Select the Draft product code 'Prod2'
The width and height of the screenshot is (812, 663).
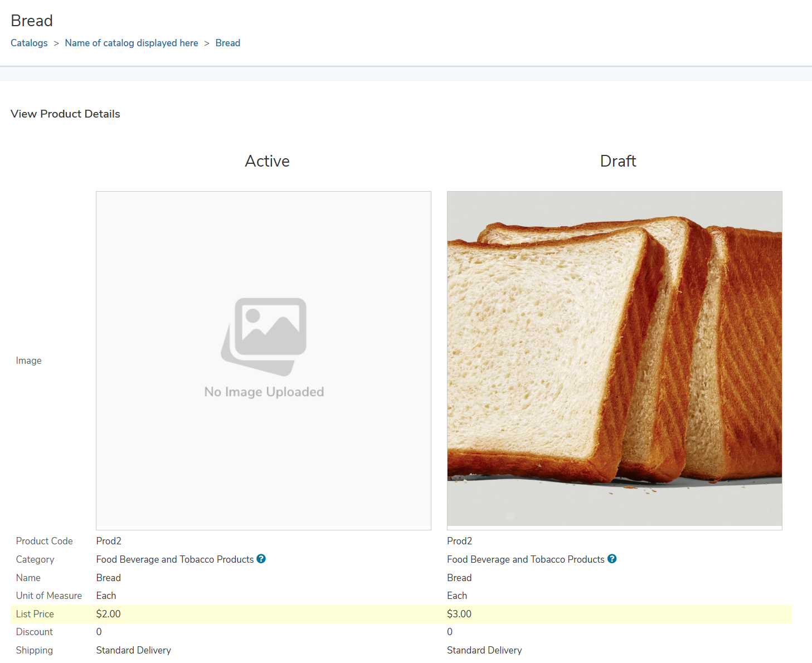pyautogui.click(x=460, y=541)
